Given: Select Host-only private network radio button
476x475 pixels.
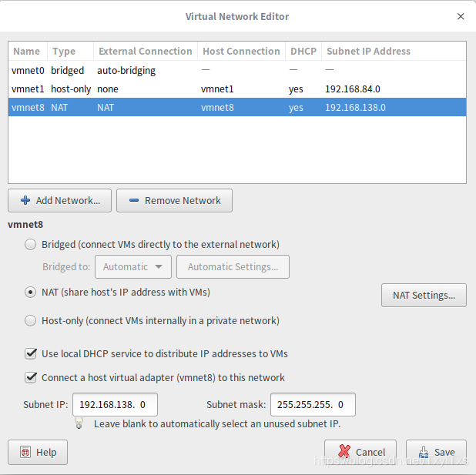Looking at the screenshot, I should pos(30,321).
